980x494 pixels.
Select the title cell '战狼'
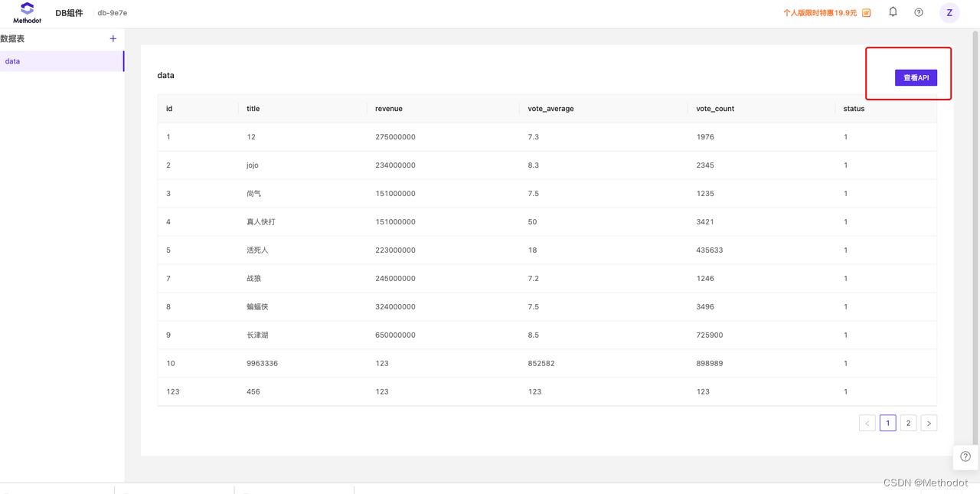tap(254, 279)
